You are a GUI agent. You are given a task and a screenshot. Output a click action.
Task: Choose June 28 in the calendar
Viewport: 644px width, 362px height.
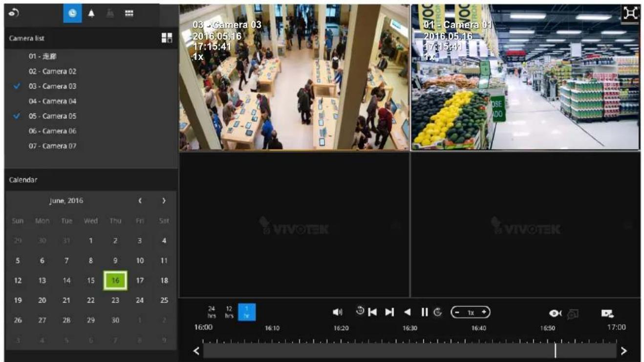point(66,320)
